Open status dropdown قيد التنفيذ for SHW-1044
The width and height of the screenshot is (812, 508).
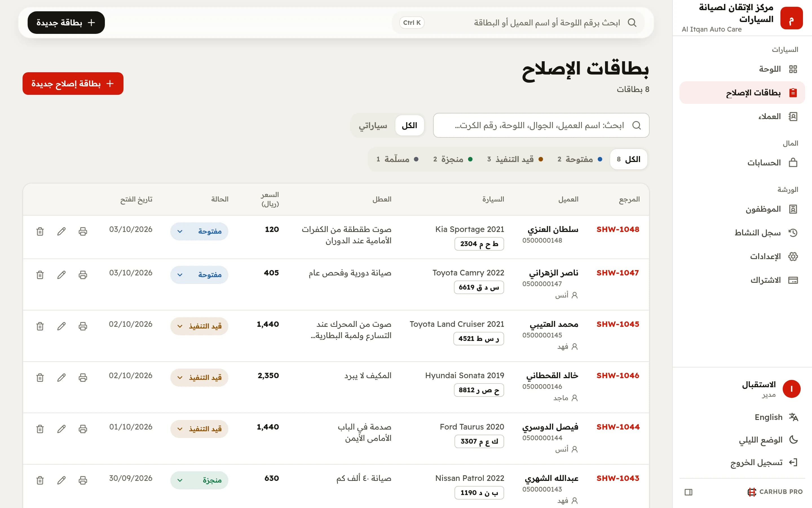tap(199, 429)
